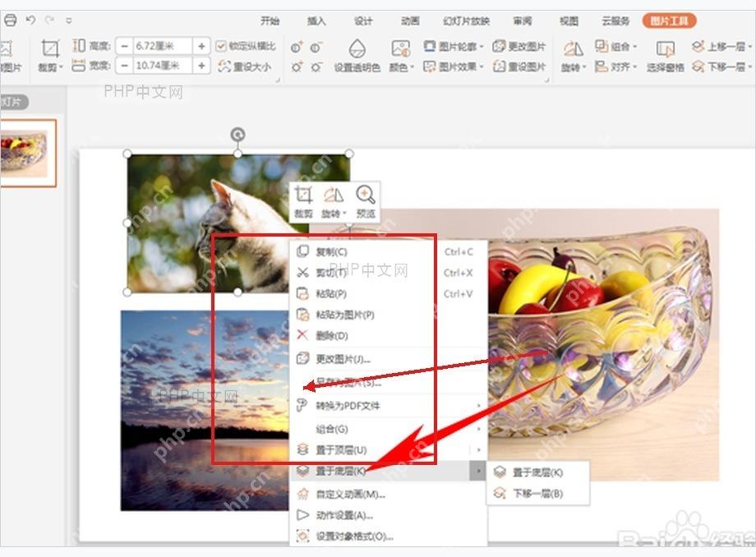Choose 置于底层(K) in main context menu
The height and width of the screenshot is (557, 756).
[380, 471]
